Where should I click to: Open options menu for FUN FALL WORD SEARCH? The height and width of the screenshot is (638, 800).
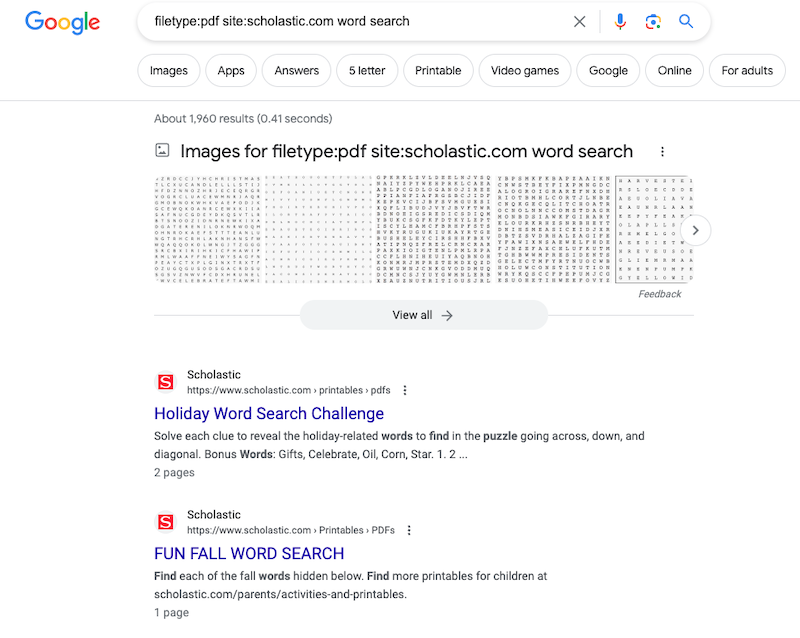pos(409,530)
